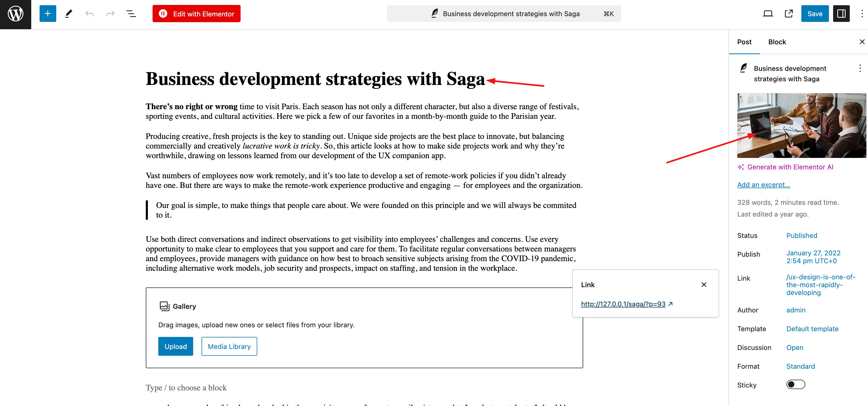Click Upload in Gallery block
This screenshot has width=868, height=406.
pos(175,347)
